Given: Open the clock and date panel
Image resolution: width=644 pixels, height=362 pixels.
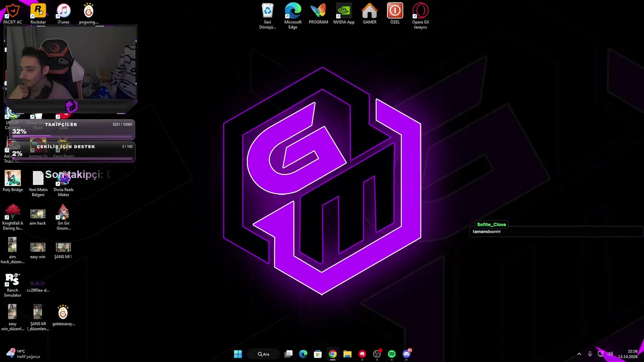Looking at the screenshot, I should (x=629, y=354).
